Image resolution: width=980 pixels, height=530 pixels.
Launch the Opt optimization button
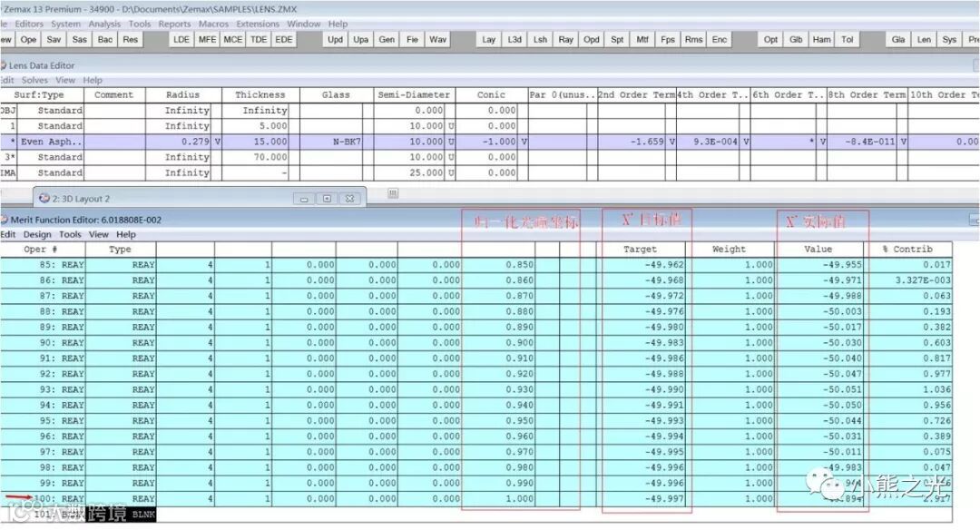(770, 39)
